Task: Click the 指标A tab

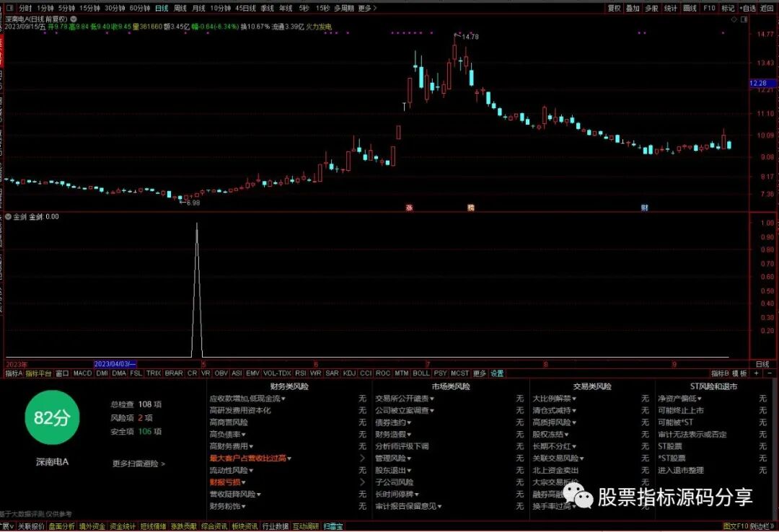Action: point(14,373)
